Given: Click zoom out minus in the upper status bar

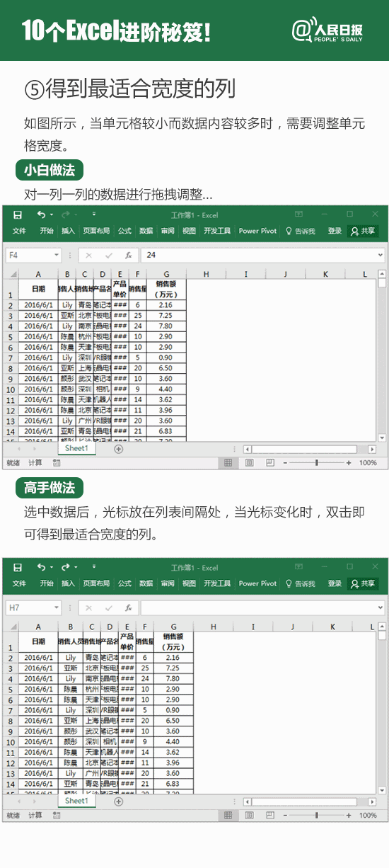Looking at the screenshot, I should click(286, 462).
